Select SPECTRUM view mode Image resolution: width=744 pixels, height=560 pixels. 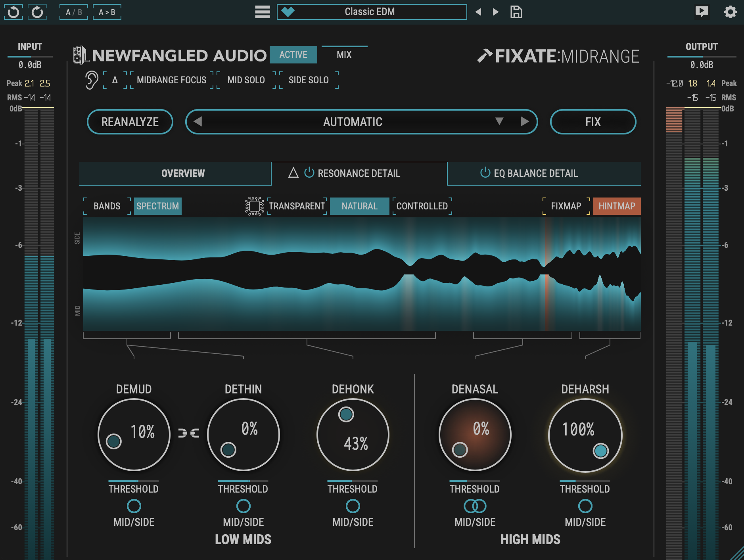[158, 206]
